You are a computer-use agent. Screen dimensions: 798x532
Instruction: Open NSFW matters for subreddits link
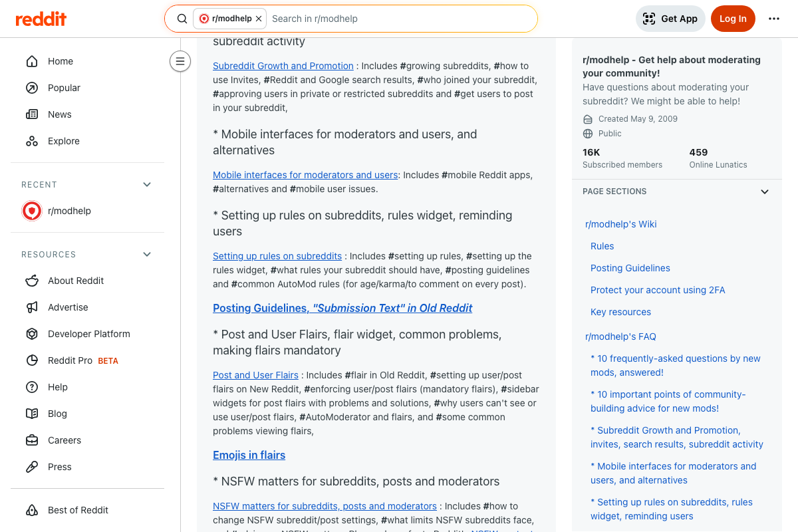click(x=325, y=506)
